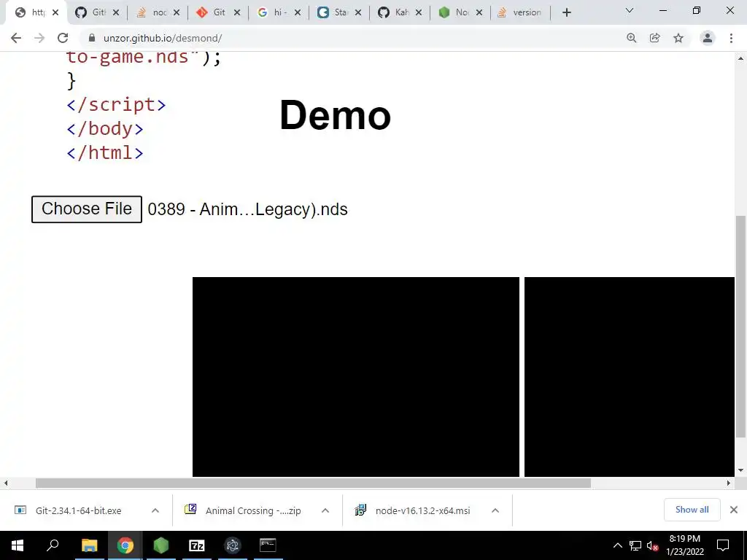This screenshot has height=560, width=747.
Task: Reload the desmond page
Action: pyautogui.click(x=63, y=38)
